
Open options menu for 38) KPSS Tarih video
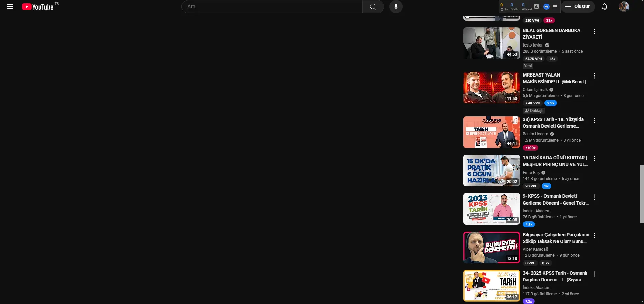coord(595,120)
